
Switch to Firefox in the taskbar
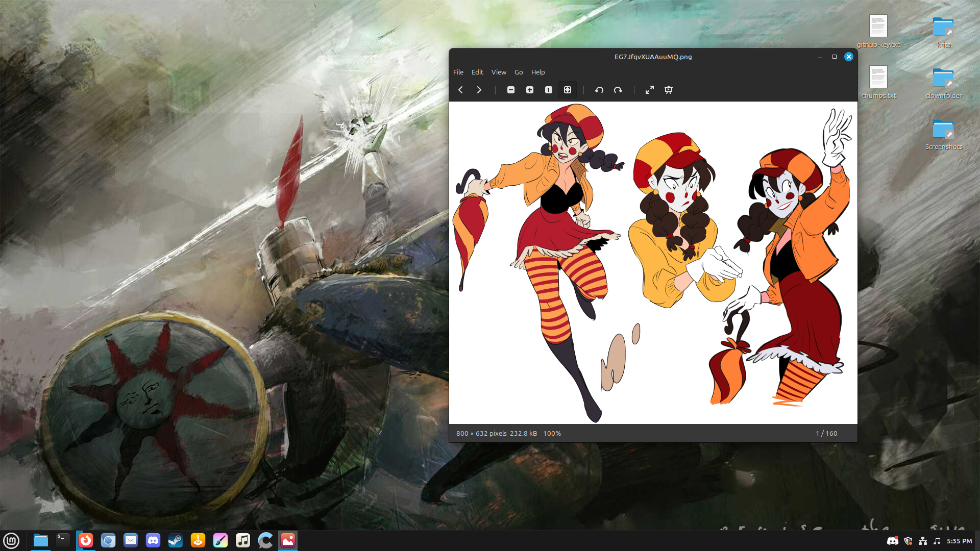pos(86,540)
